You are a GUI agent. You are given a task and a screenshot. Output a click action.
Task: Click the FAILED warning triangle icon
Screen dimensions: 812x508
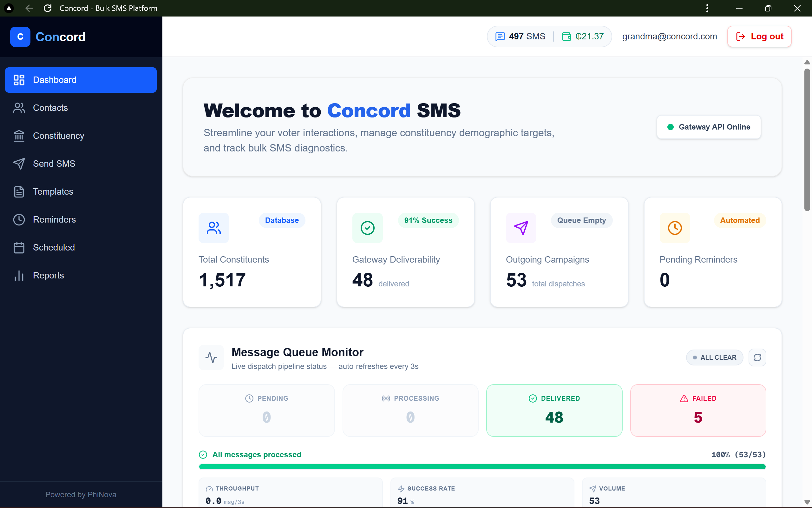pyautogui.click(x=684, y=398)
